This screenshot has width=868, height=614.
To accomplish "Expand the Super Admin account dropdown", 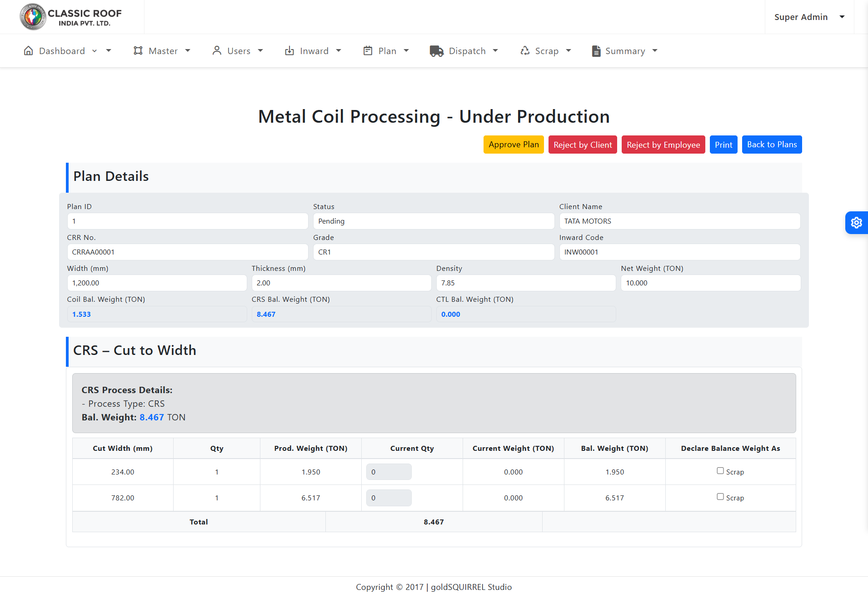I will 842,17.
